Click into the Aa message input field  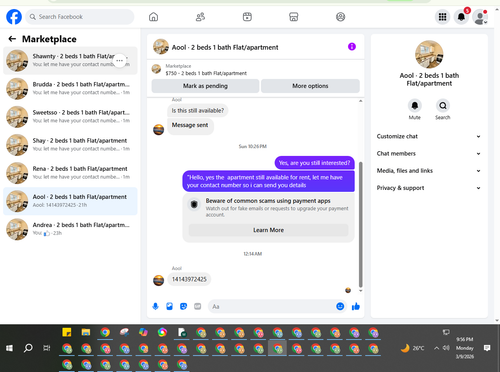(272, 306)
